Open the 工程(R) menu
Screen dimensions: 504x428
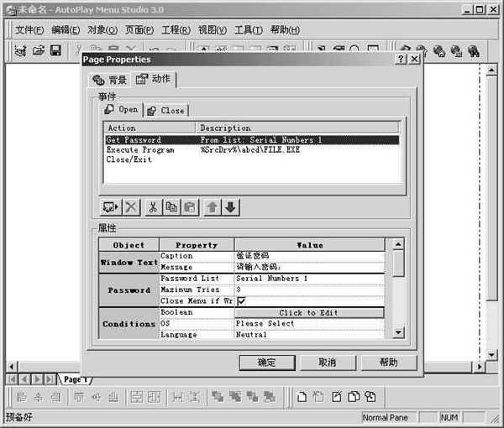click(174, 29)
